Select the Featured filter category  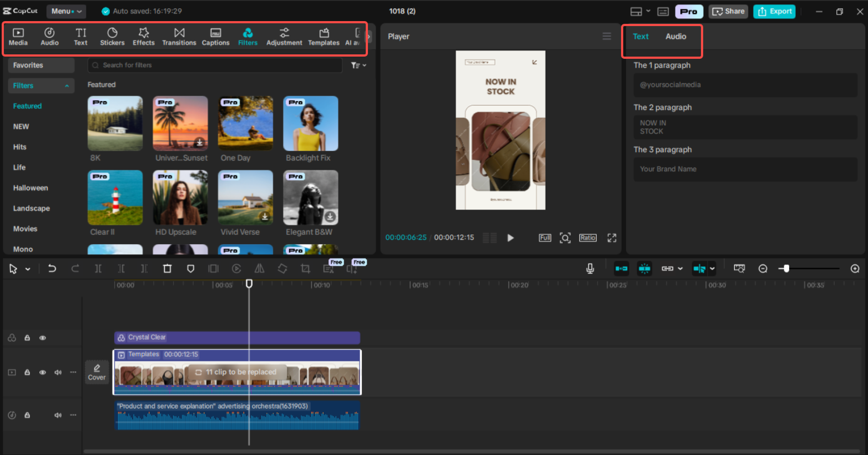[x=27, y=106]
